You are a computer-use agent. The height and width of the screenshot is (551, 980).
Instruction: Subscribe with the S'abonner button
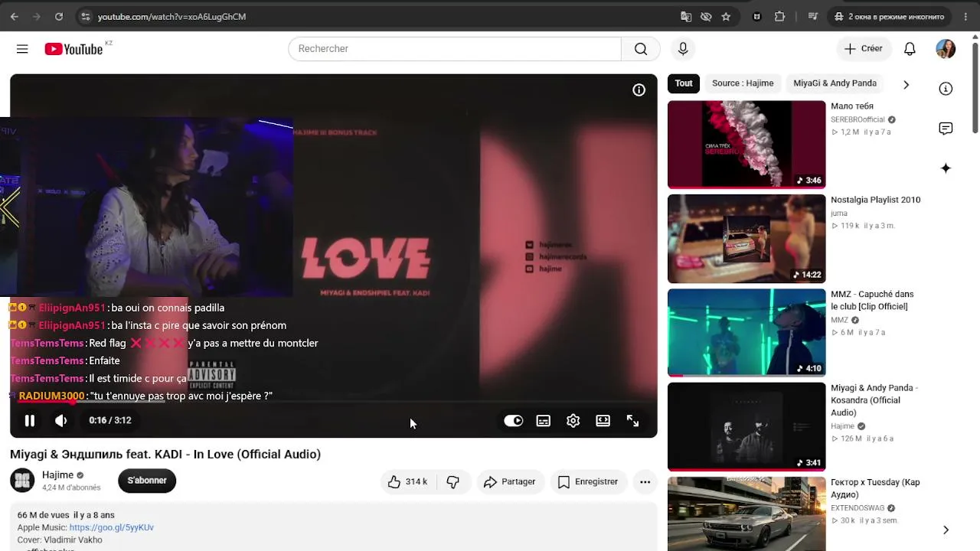click(x=147, y=481)
